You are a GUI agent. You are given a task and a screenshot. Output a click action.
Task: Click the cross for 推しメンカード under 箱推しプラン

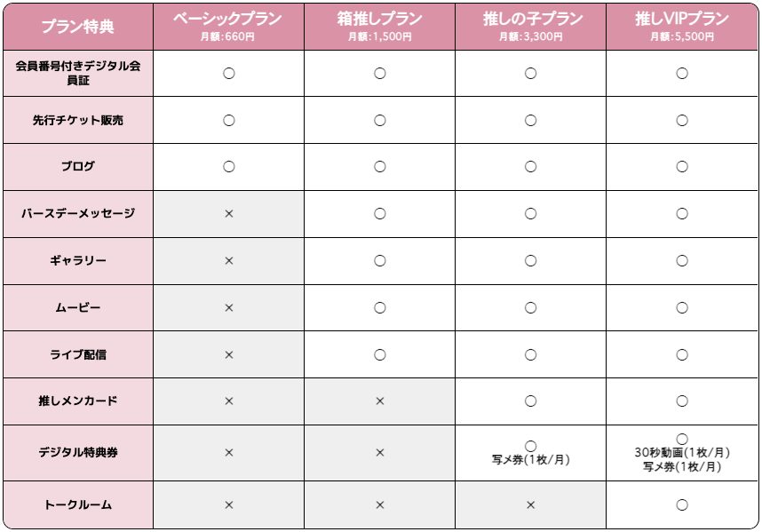(x=379, y=401)
